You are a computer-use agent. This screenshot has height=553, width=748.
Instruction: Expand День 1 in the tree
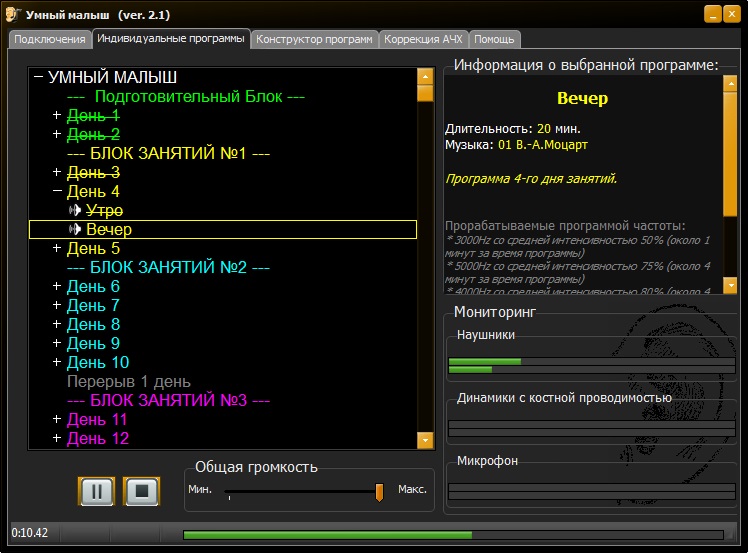pyautogui.click(x=57, y=115)
